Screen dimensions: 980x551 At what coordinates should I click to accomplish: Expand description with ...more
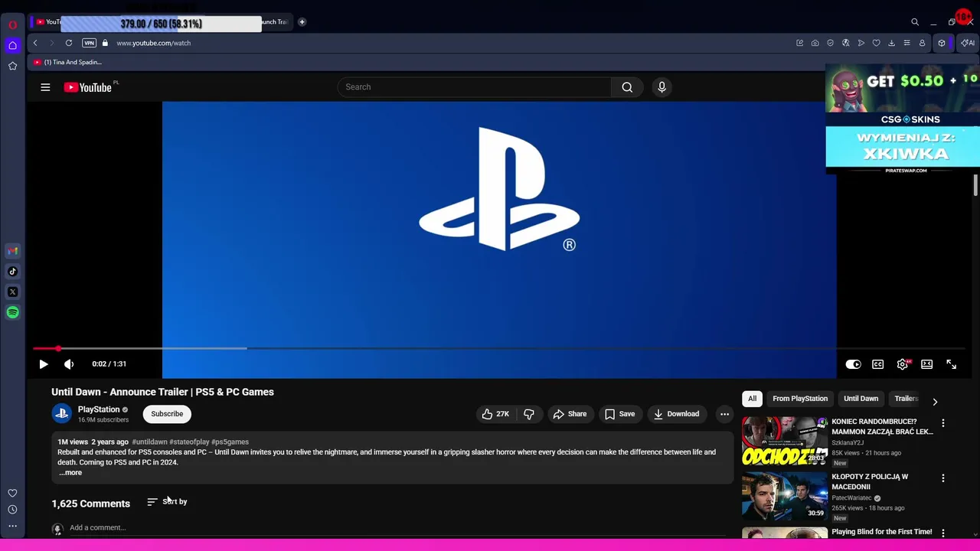coord(70,473)
